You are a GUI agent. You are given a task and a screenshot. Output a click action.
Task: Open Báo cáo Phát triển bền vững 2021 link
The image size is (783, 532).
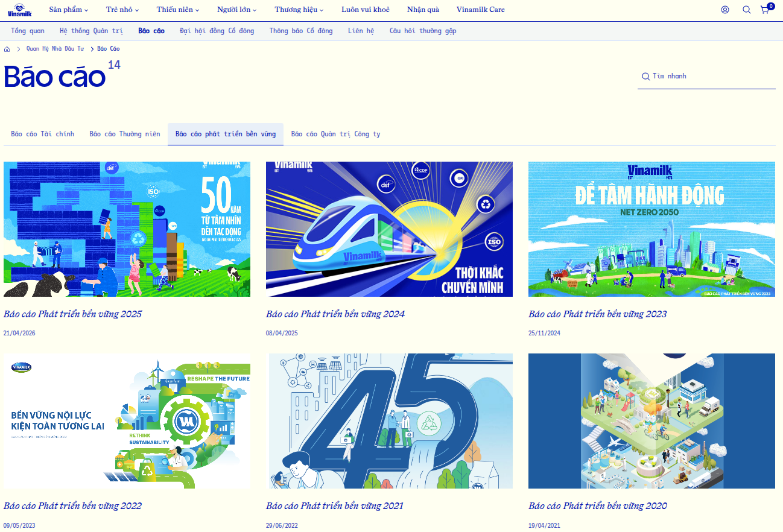[x=335, y=506]
